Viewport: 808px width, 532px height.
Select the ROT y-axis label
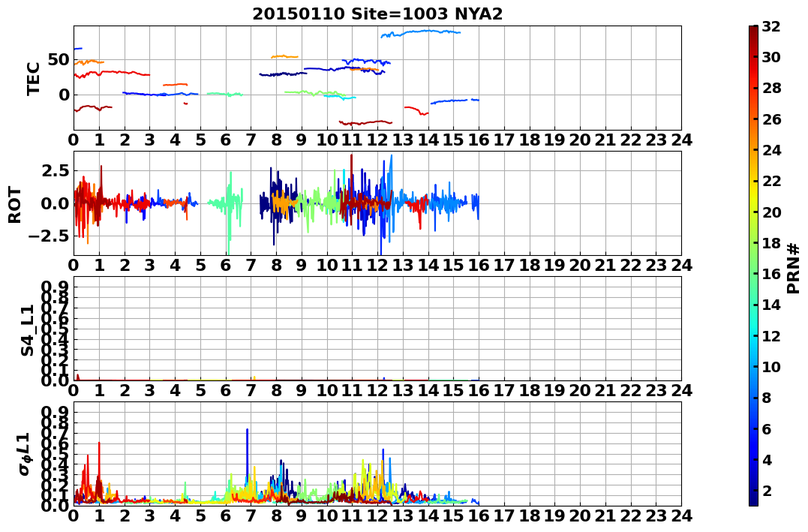coord(15,205)
